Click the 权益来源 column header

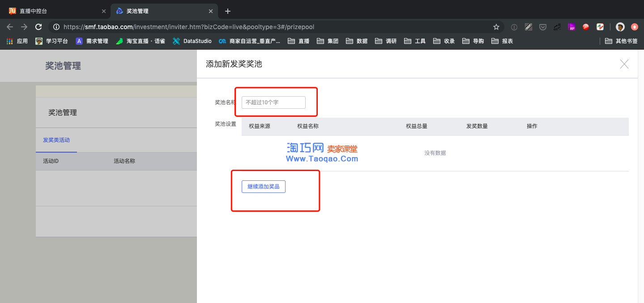pyautogui.click(x=260, y=126)
